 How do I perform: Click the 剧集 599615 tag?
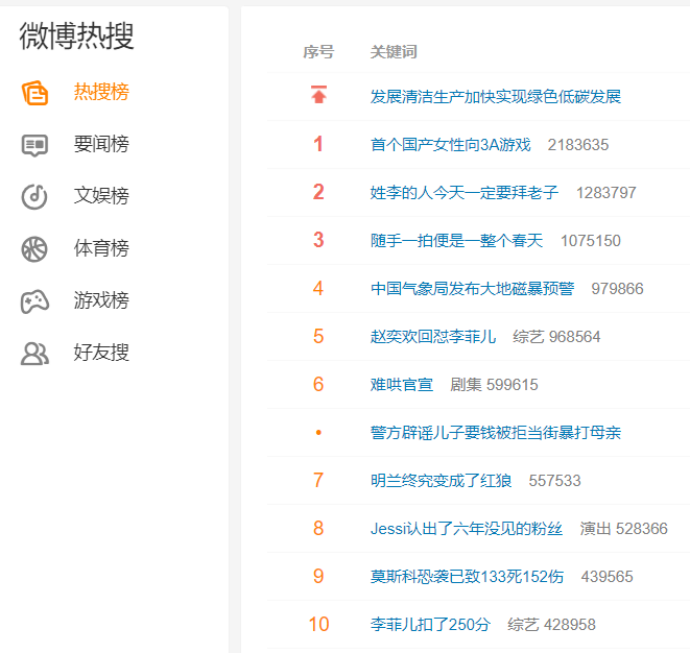pyautogui.click(x=494, y=385)
